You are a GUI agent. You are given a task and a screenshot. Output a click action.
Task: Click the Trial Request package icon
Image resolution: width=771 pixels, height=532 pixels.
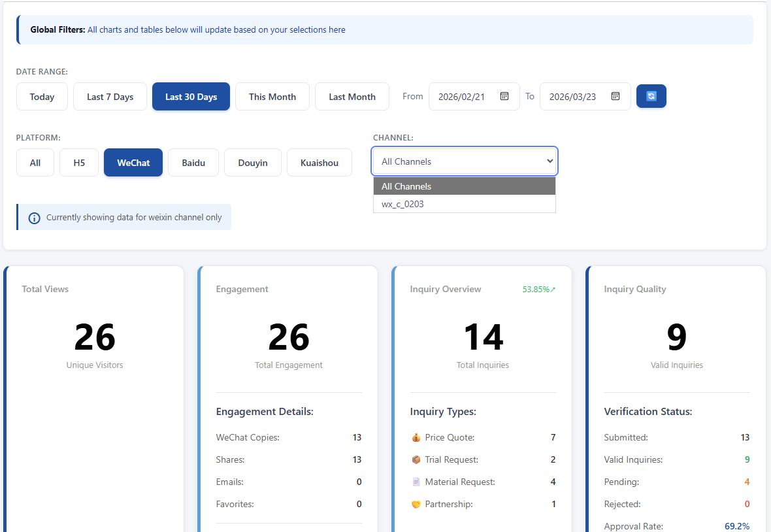point(416,459)
